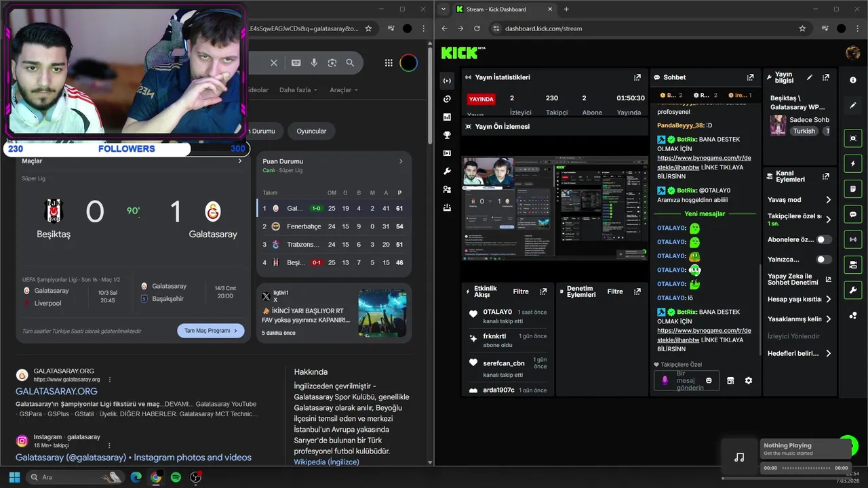Open the analytics bar chart icon in Kick sidebar

pos(447,117)
